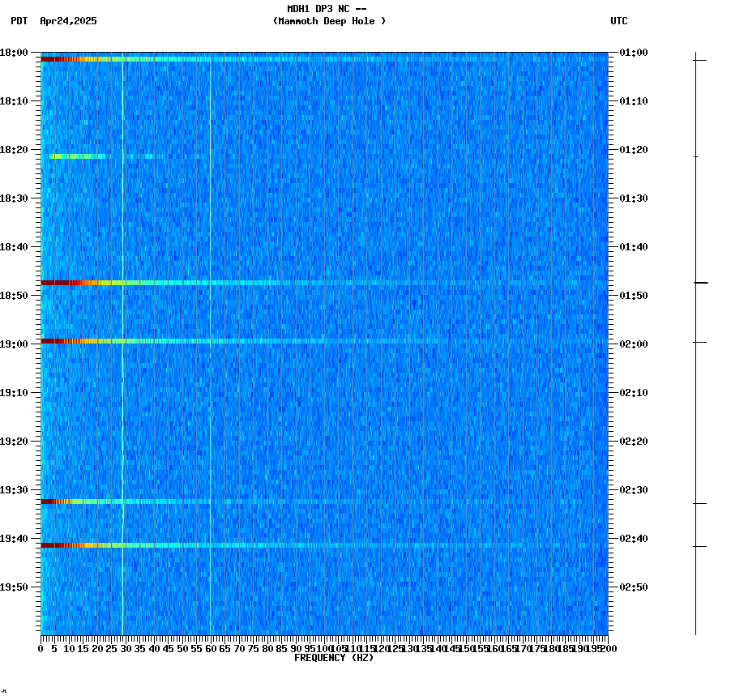This screenshot has height=700, width=731.
Task: Click the top event streak at 18:01
Action: (162, 59)
